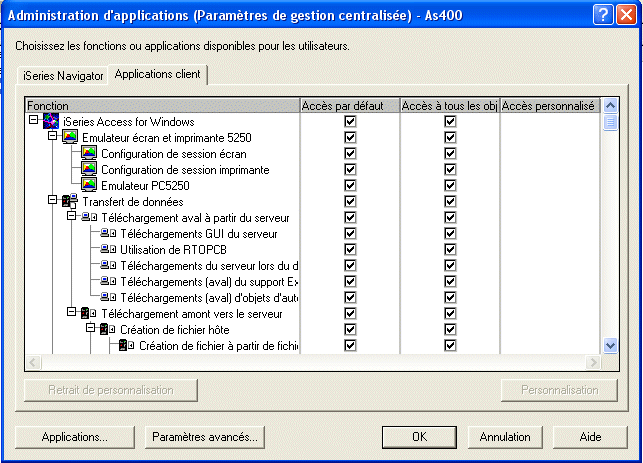This screenshot has width=643, height=463.
Task: Collapse the Transfert de données node
Action: point(52,199)
